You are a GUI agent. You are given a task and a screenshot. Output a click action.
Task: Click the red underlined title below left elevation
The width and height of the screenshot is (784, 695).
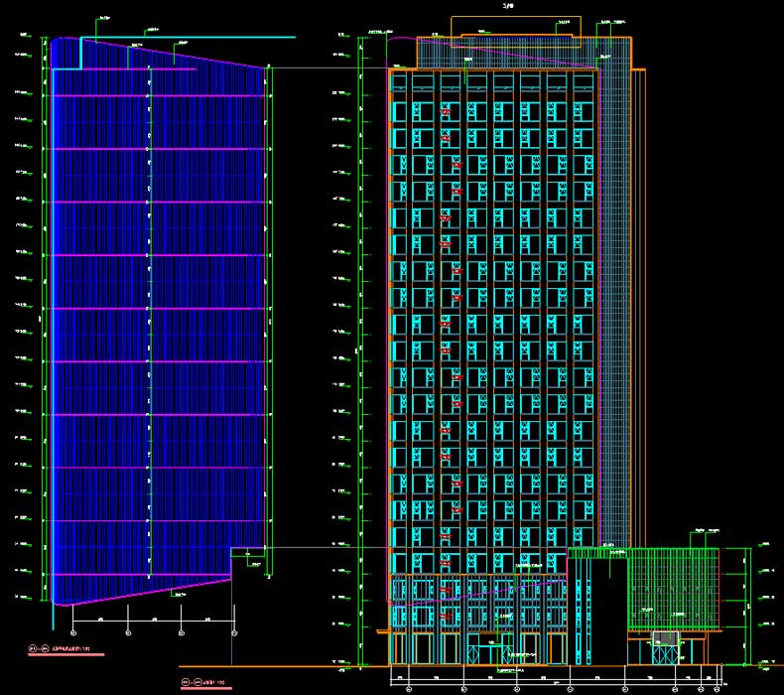[x=66, y=650]
